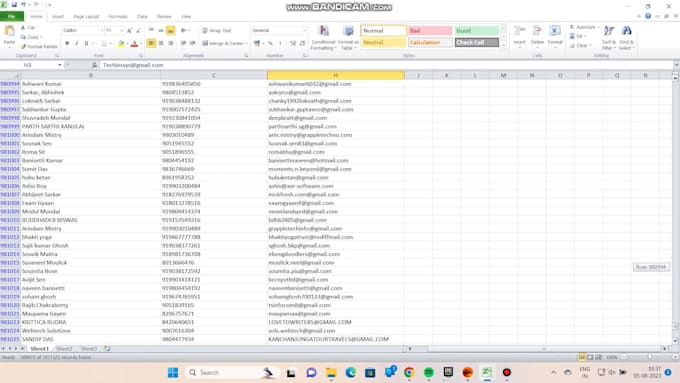Toggle top vertical alignment
The width and height of the screenshot is (680, 383).
point(151,30)
